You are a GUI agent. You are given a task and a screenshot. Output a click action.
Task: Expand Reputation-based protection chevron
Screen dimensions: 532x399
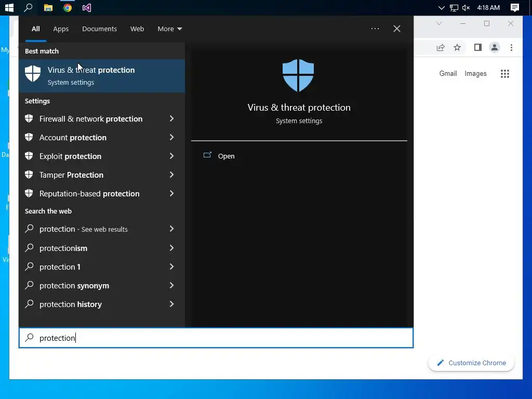pos(171,193)
